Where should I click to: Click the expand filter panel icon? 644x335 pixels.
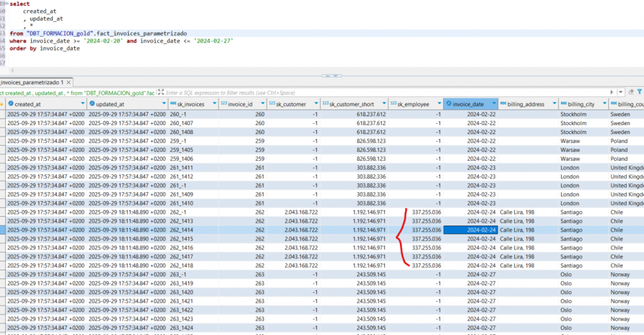point(161,92)
